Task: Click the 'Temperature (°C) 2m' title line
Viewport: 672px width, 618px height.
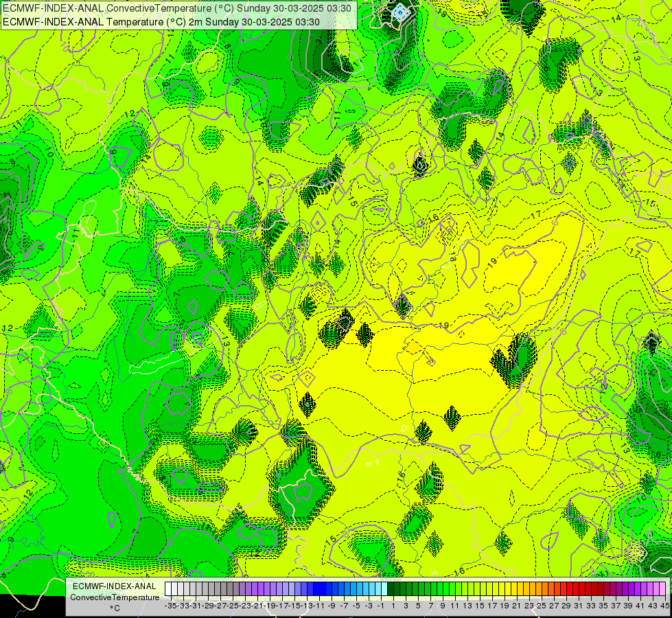Action: 161,22
